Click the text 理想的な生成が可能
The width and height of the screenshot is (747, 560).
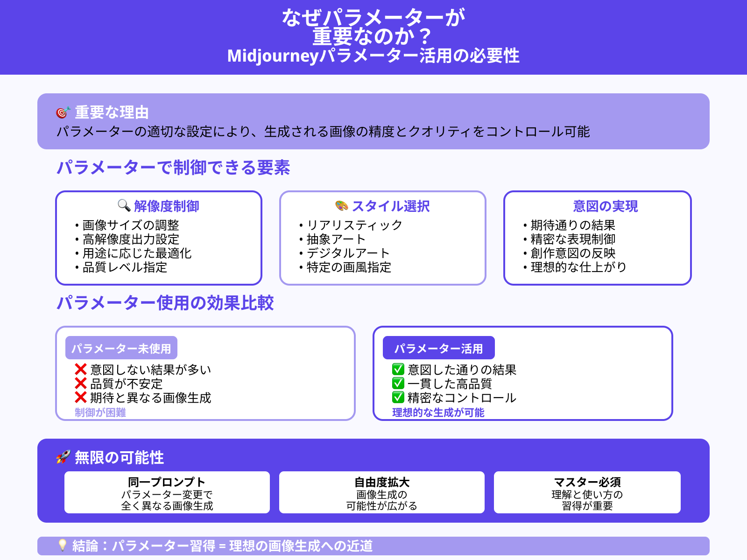point(438,413)
